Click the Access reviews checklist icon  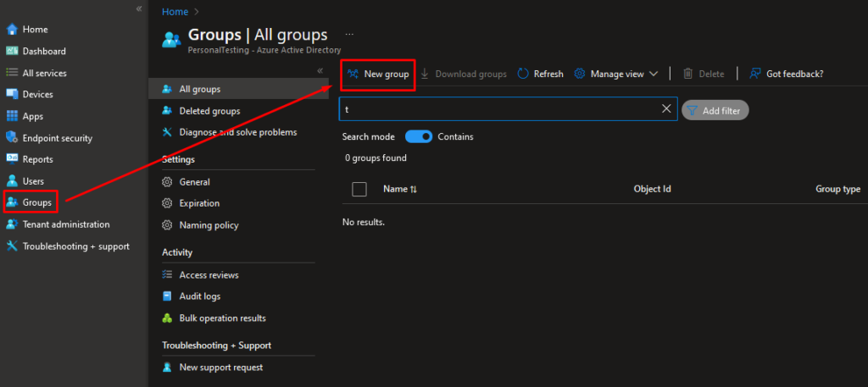click(x=167, y=274)
